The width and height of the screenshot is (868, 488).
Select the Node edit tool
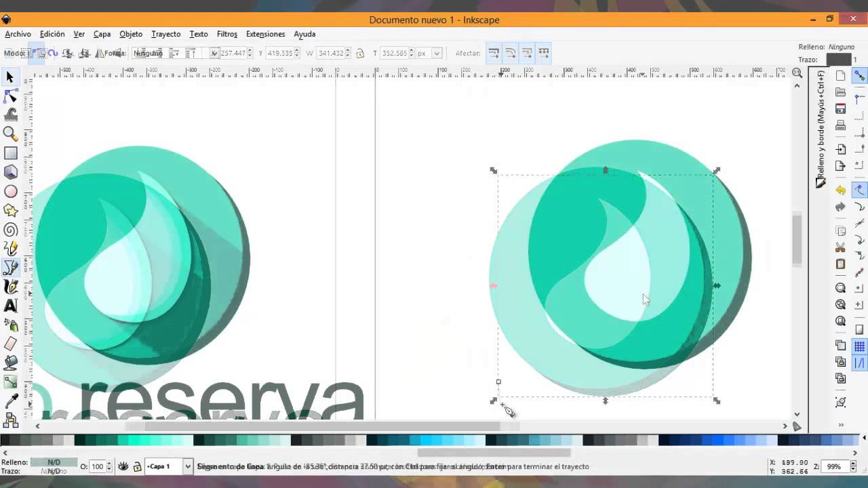pyautogui.click(x=10, y=96)
